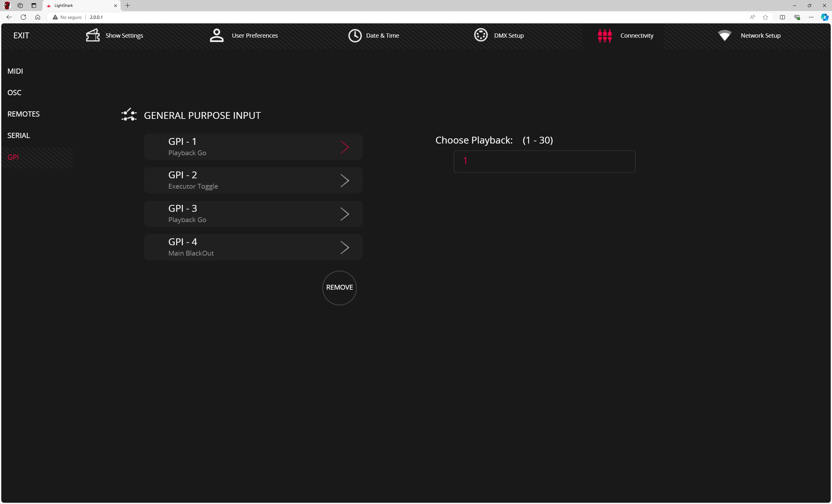Click the Choose Playback number field
832x504 pixels.
point(544,161)
